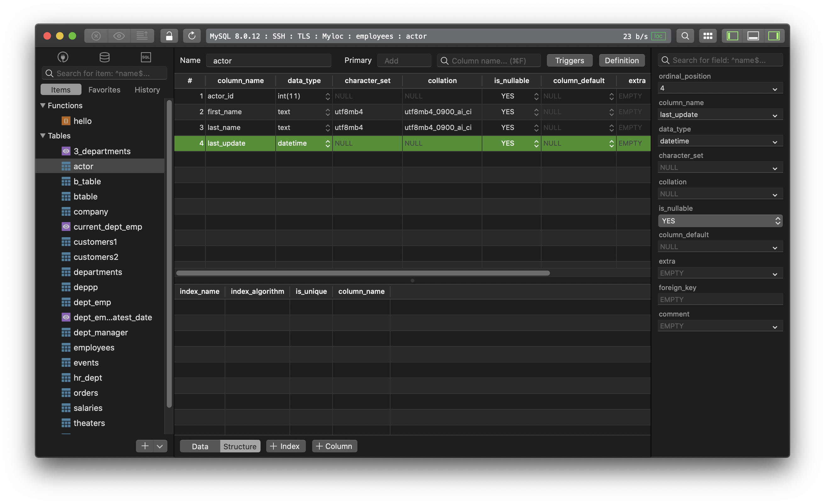Click the Name field containing actor
825x504 pixels.
(268, 60)
